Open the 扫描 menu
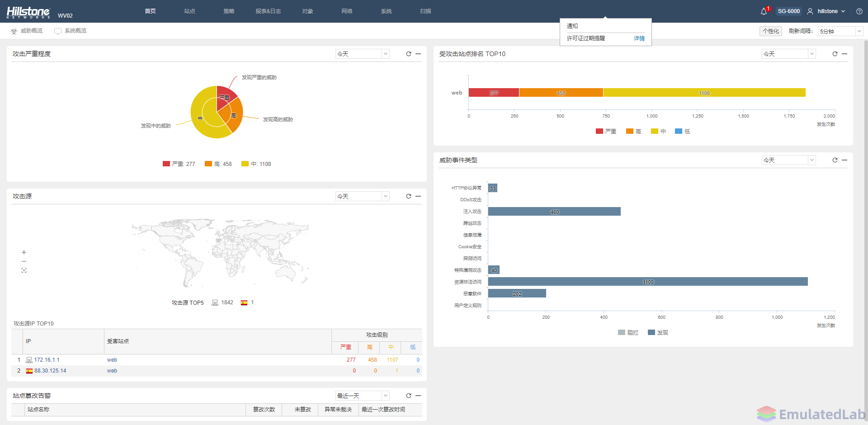Viewport: 868px width, 425px height. pyautogui.click(x=425, y=11)
